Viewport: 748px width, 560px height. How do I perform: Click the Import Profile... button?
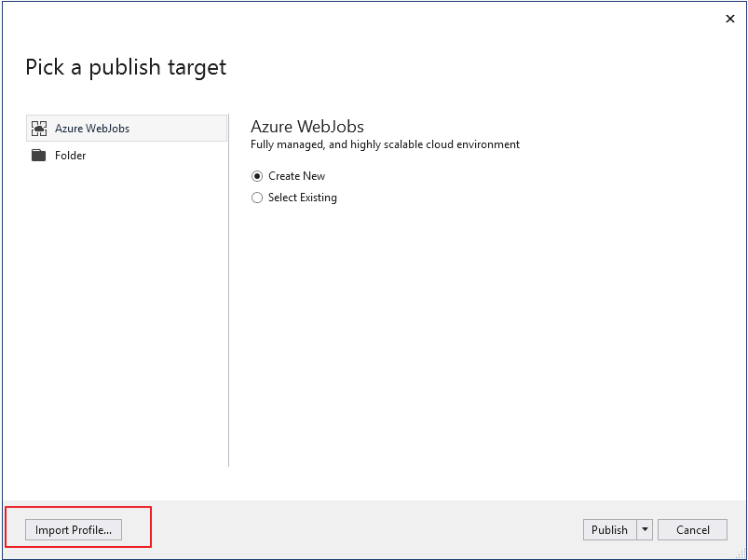tap(74, 530)
